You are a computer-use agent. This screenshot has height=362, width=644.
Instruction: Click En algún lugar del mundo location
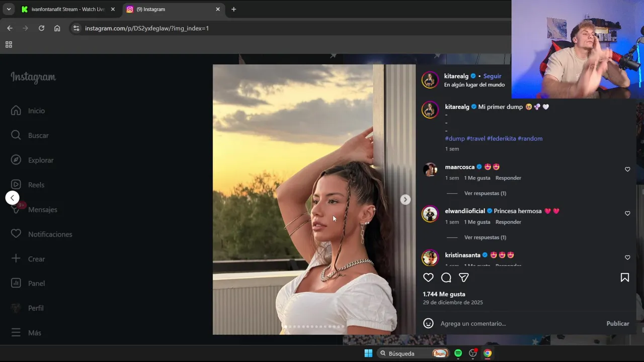474,85
